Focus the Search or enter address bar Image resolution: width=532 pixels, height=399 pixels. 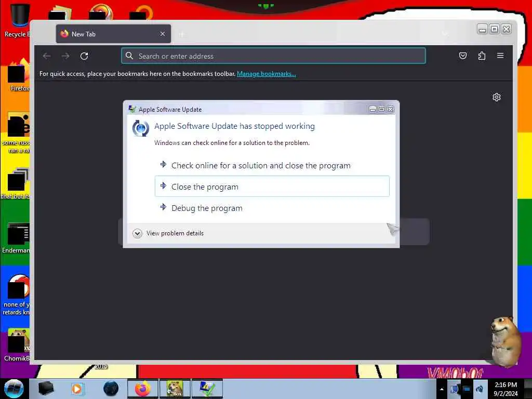click(273, 56)
